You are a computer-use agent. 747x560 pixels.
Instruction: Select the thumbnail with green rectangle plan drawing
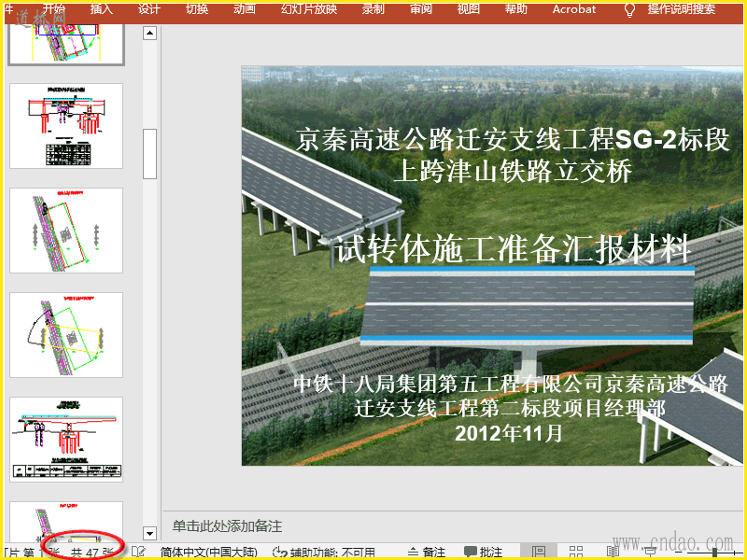point(66,231)
